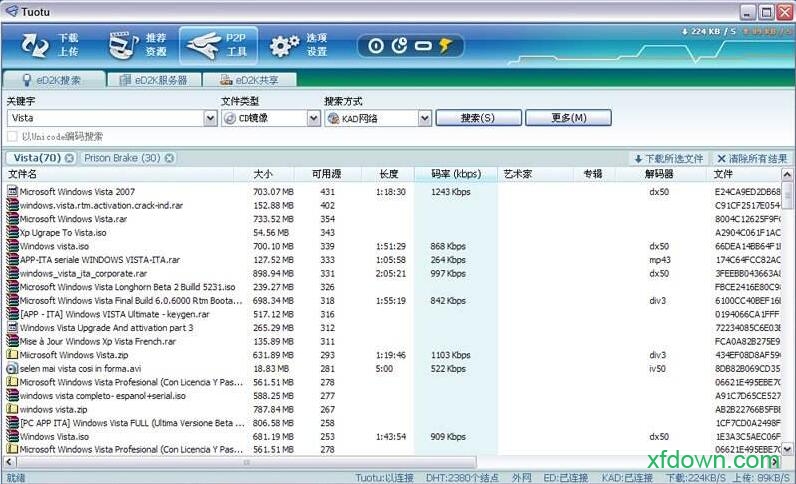Open 选项设置 gear settings

coord(298,45)
